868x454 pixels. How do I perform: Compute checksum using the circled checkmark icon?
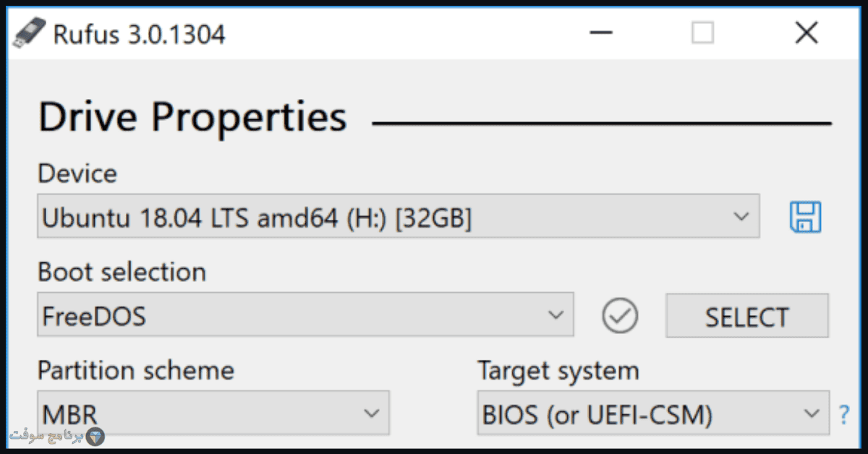coord(620,316)
